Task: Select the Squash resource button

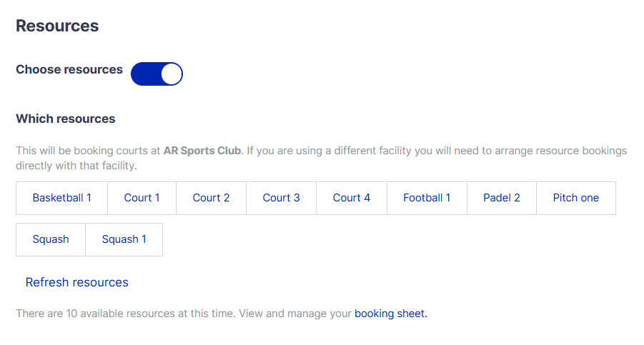Action: (x=51, y=239)
